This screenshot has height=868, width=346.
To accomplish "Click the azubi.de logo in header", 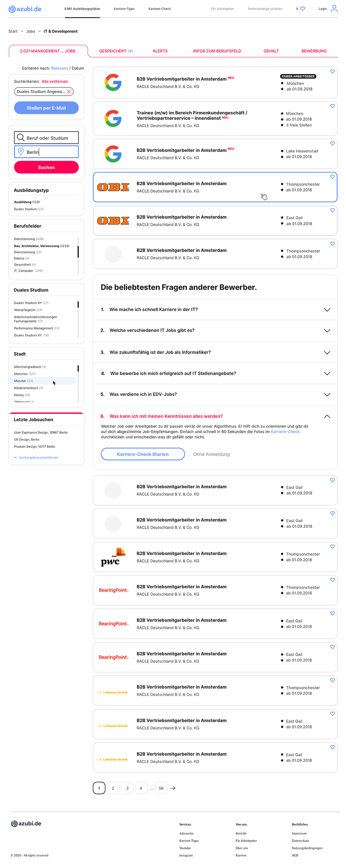I will coord(25,9).
